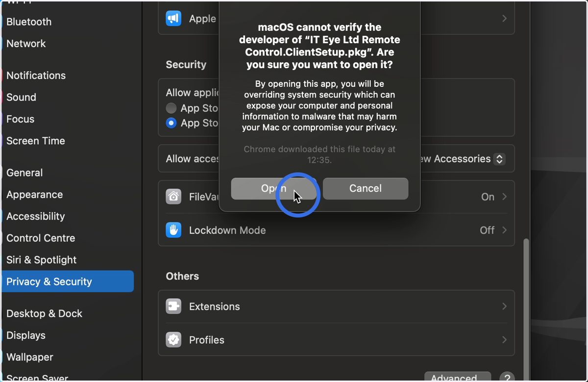Select Privacy & Security in sidebar
The image size is (588, 382).
coord(68,281)
